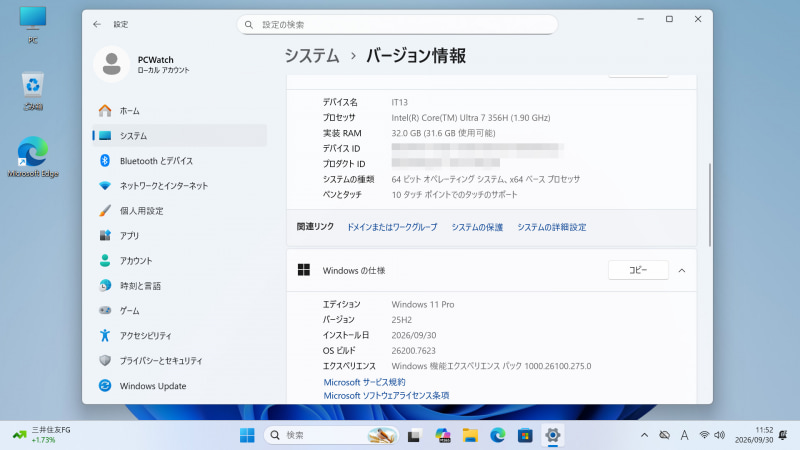The height and width of the screenshot is (450, 800).
Task: Click the PCWatch account avatar
Action: [x=112, y=64]
